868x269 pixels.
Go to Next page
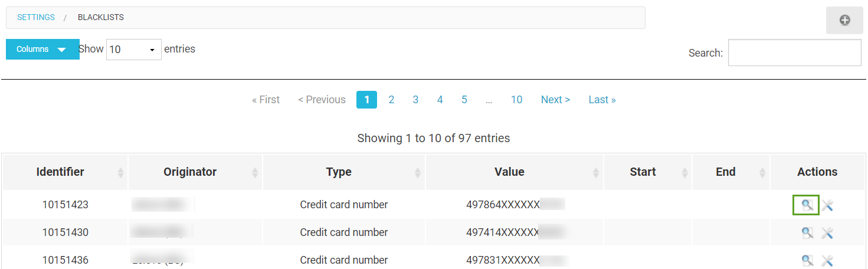[555, 100]
